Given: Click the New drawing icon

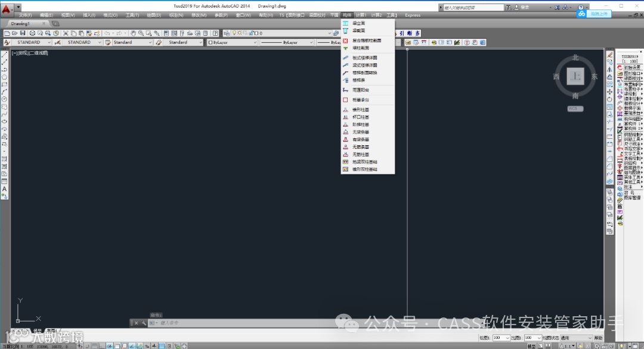Looking at the screenshot, I should pyautogui.click(x=7, y=33).
